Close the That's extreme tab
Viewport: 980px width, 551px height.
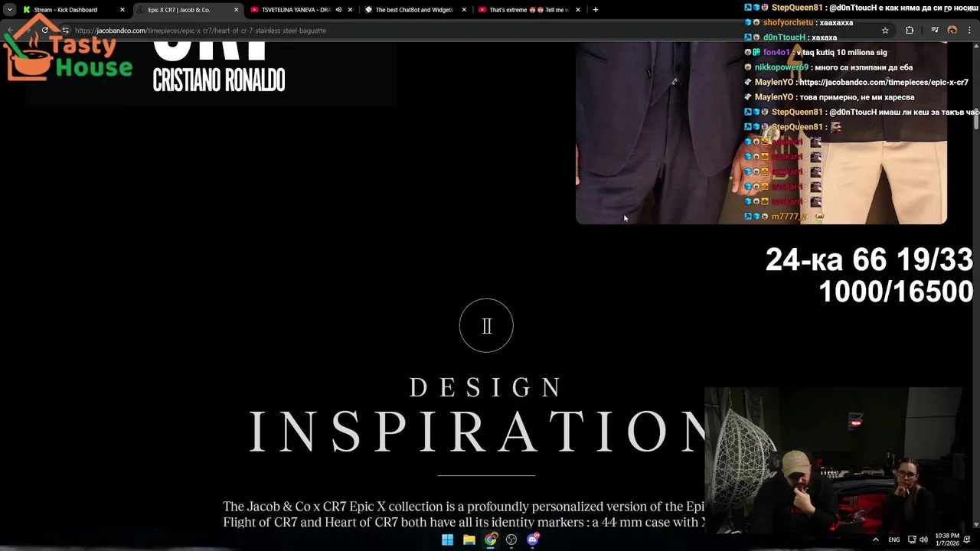(x=578, y=10)
